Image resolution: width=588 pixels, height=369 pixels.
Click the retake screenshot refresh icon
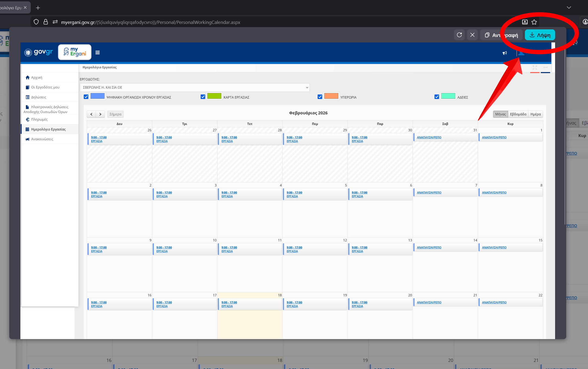coord(459,35)
